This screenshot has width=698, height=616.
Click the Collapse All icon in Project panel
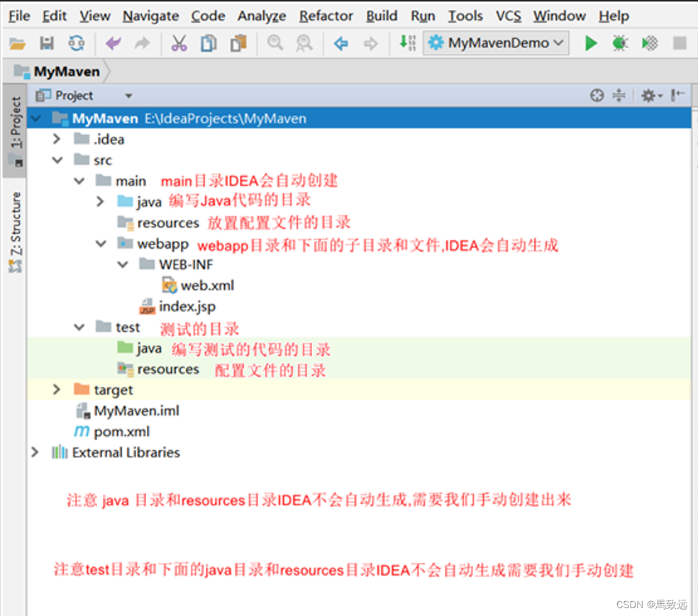(x=619, y=95)
